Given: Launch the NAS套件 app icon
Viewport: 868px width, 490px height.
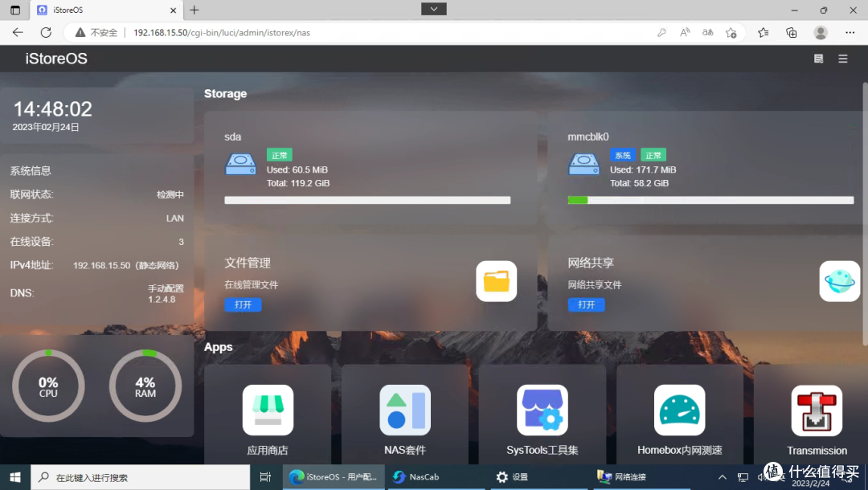Looking at the screenshot, I should (404, 410).
